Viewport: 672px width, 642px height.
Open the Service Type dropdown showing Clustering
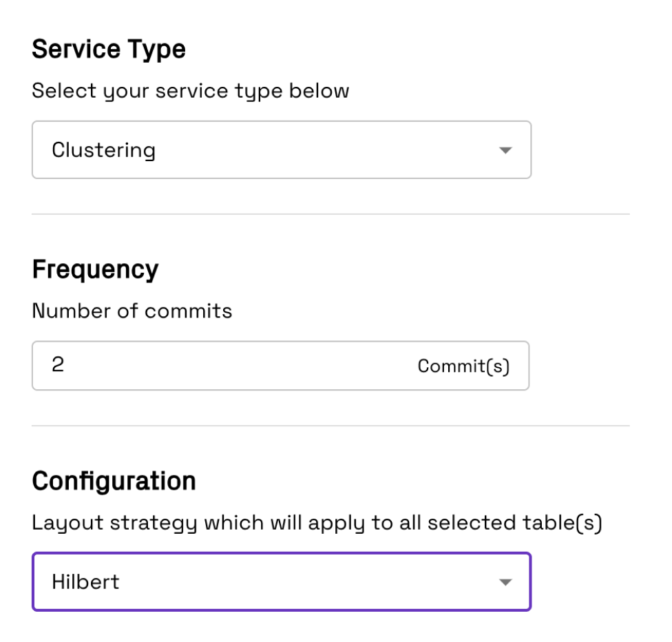pyautogui.click(x=282, y=149)
